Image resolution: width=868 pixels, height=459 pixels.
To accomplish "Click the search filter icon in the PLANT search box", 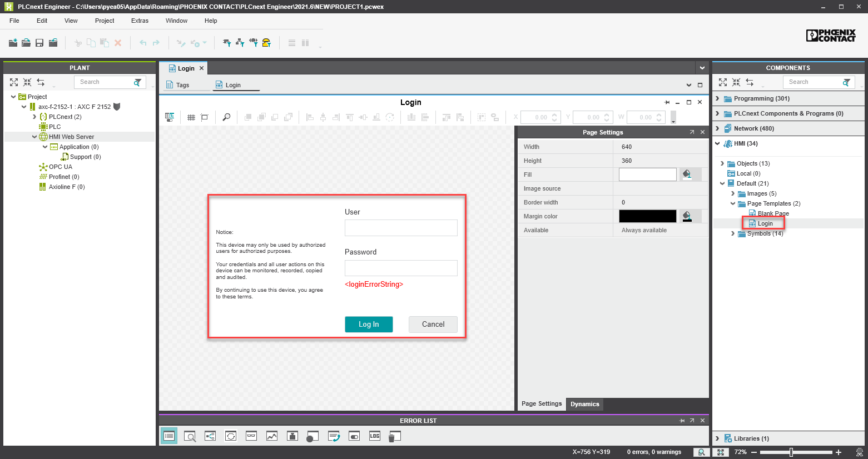I will point(137,82).
